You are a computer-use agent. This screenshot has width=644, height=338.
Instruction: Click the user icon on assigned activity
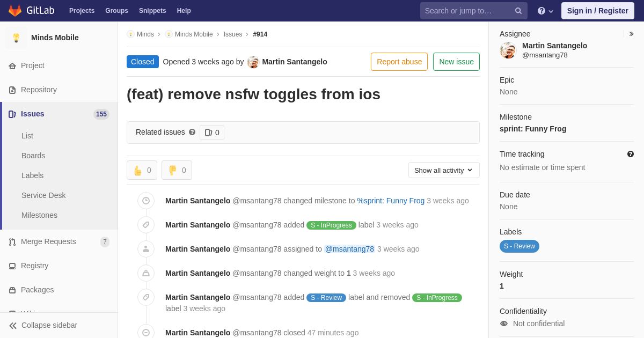coord(146,249)
